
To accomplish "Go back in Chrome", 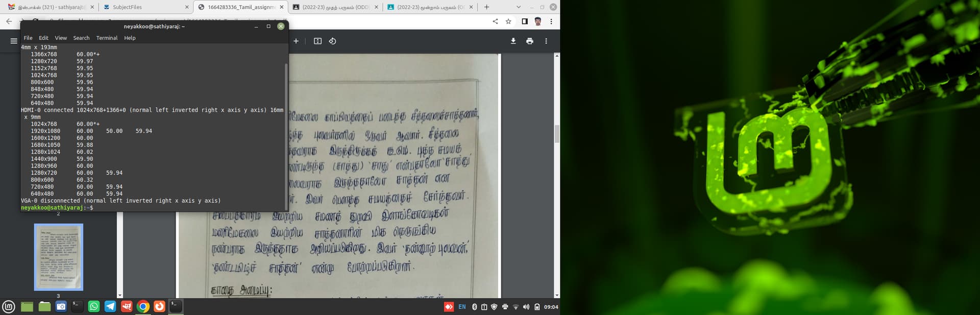I will pos(9,21).
